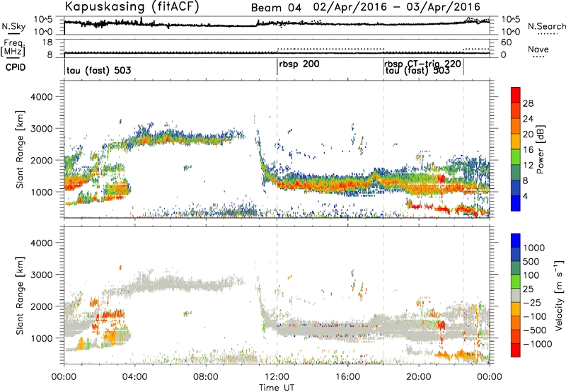Click the '4000' tick on the power panel

coord(42,97)
